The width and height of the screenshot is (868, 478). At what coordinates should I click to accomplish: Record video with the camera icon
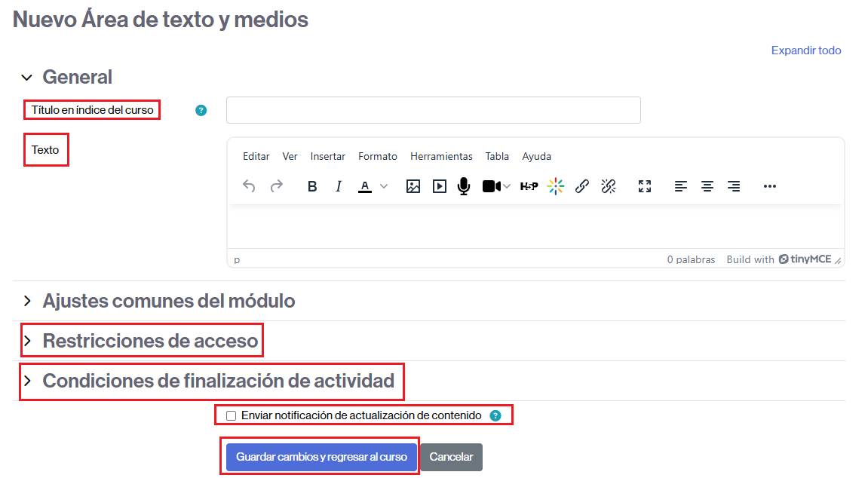tap(492, 186)
